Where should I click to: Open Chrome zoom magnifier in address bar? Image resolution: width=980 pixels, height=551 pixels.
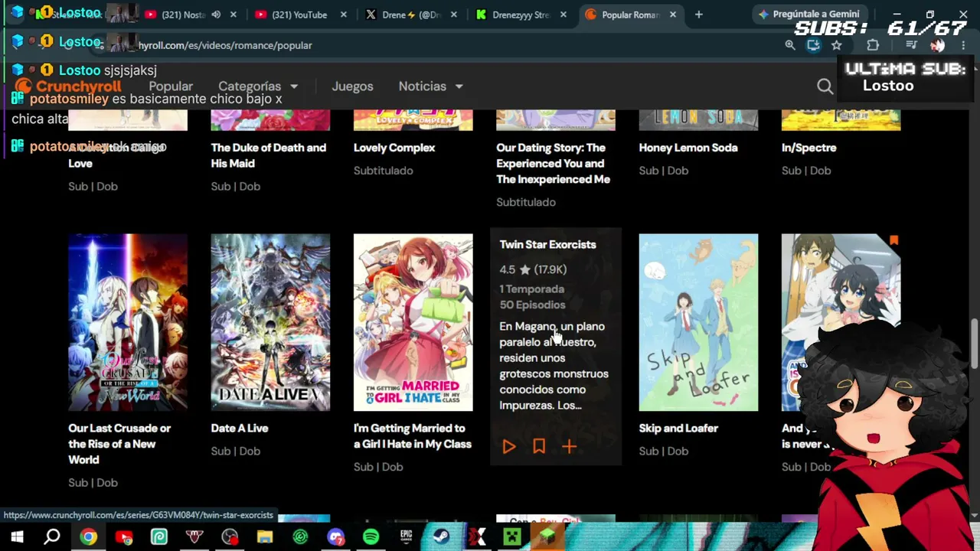[790, 45]
